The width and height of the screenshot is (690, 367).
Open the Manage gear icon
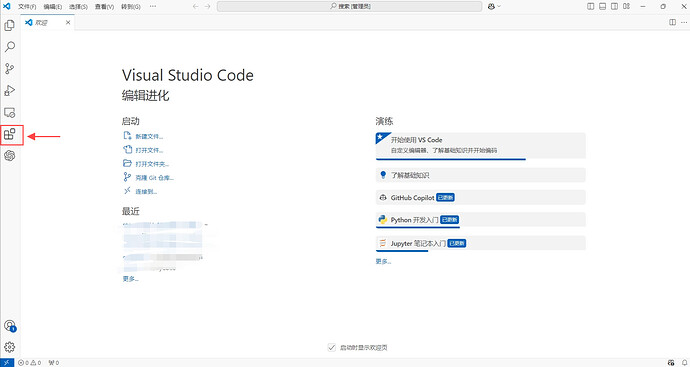(10, 347)
